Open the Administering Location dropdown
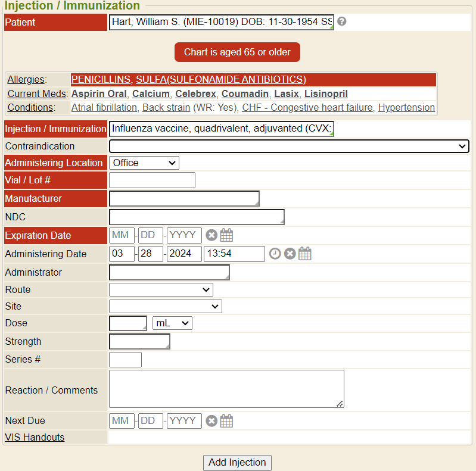Image resolution: width=476 pixels, height=471 pixels. (144, 163)
